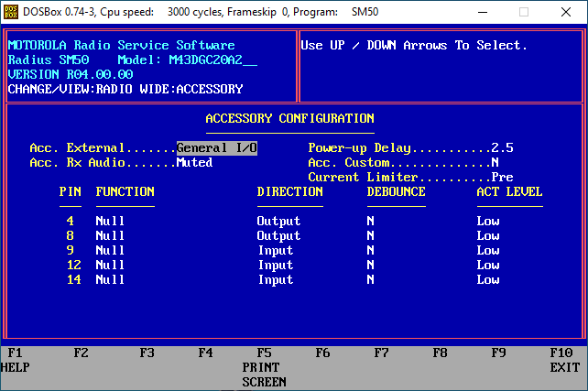Screen dimensions: 588x391
Task: Select the Acc. Rx Audio Muted value
Action: (194, 162)
